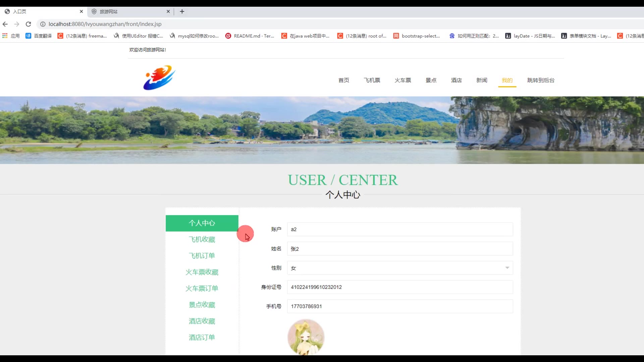Open 飞机订单 in the sidebar
The height and width of the screenshot is (362, 644).
(x=202, y=256)
